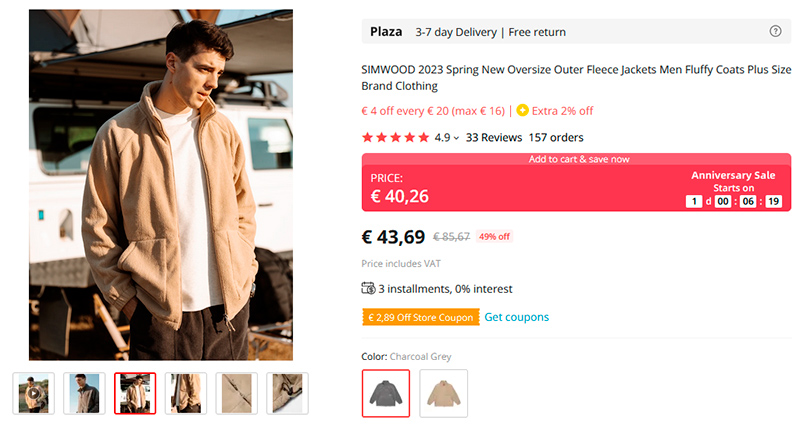View the last gallery thumbnail
800x427 pixels.
[x=287, y=393]
